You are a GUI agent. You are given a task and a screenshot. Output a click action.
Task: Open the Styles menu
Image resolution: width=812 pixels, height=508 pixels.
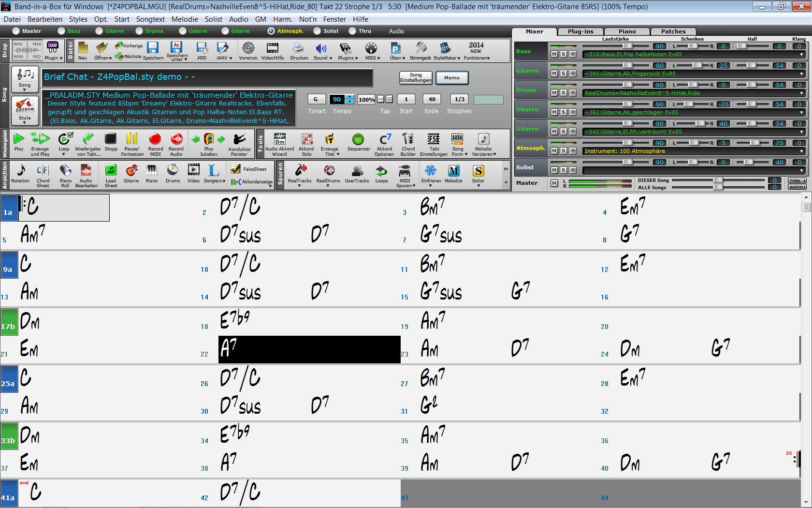(78, 19)
